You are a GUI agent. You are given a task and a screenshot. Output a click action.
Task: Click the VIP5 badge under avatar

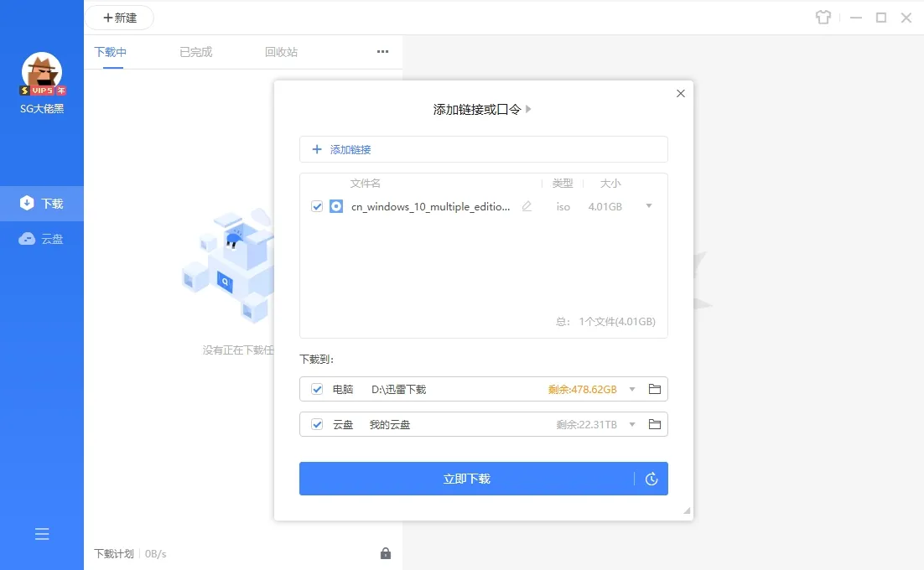point(43,91)
